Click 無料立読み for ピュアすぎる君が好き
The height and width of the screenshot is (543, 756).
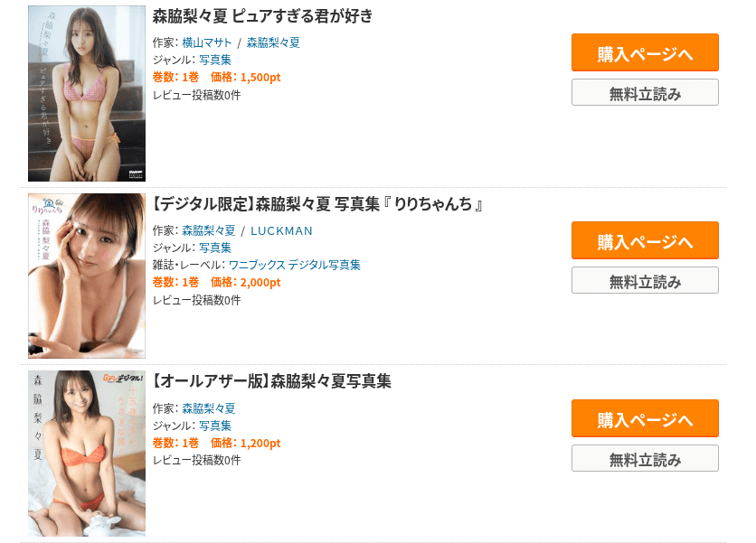pyautogui.click(x=645, y=92)
